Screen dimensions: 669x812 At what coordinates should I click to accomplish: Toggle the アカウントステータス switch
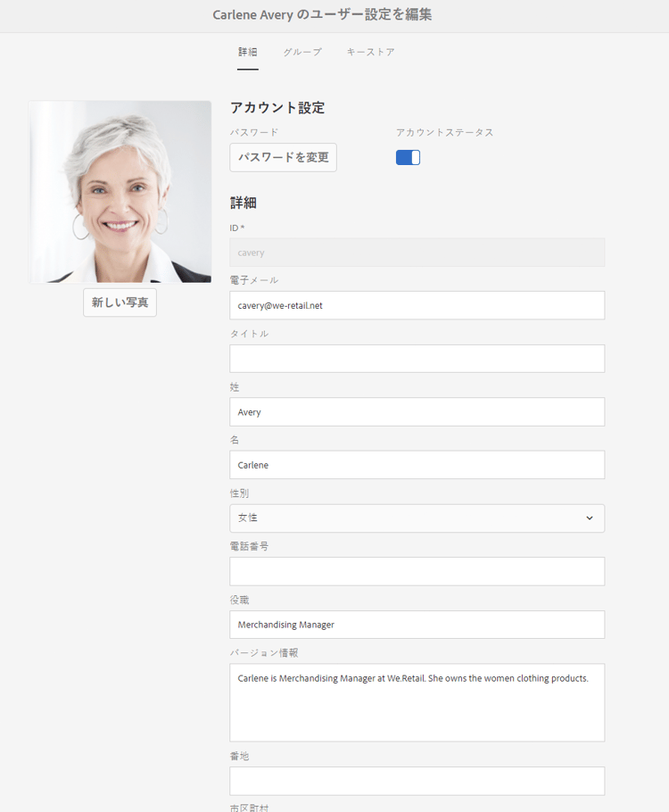408,157
